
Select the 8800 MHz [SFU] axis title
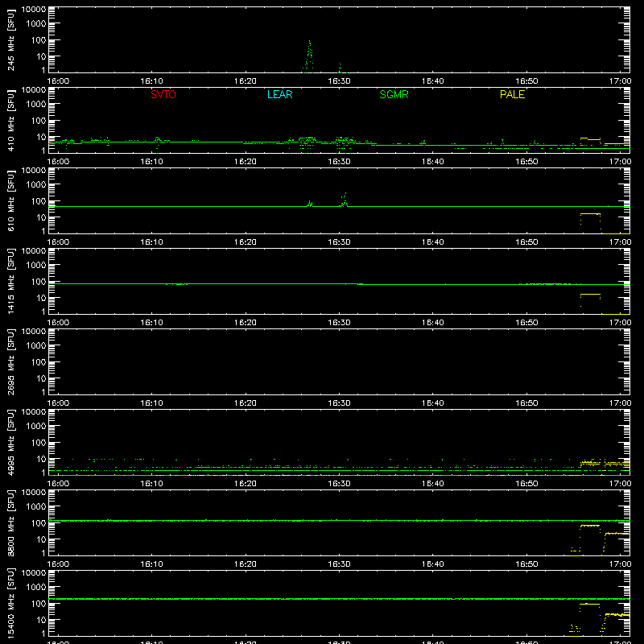point(10,522)
